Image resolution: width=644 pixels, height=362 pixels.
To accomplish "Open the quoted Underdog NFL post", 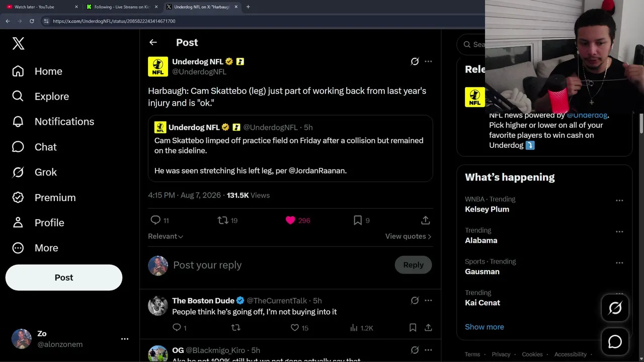I will coord(290,148).
